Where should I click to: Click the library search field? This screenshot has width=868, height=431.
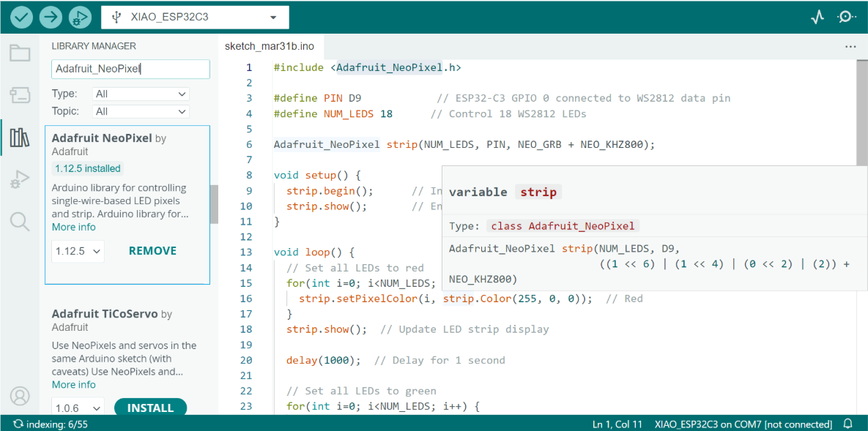coord(130,70)
